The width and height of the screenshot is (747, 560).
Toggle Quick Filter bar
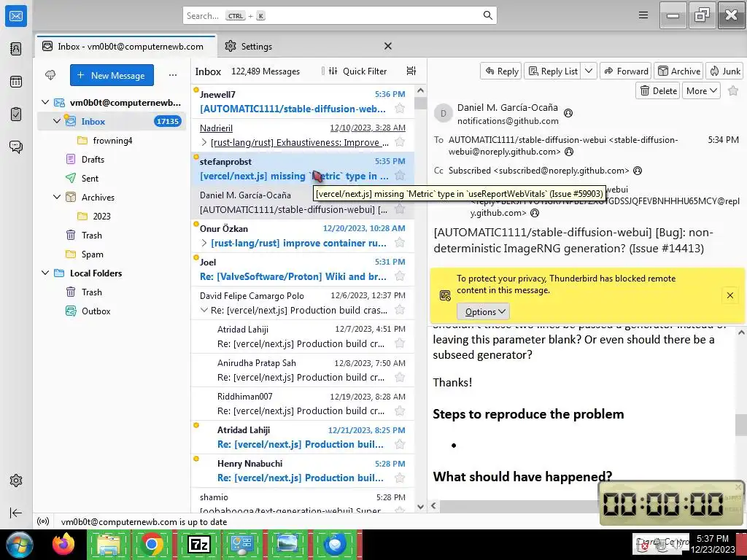357,71
